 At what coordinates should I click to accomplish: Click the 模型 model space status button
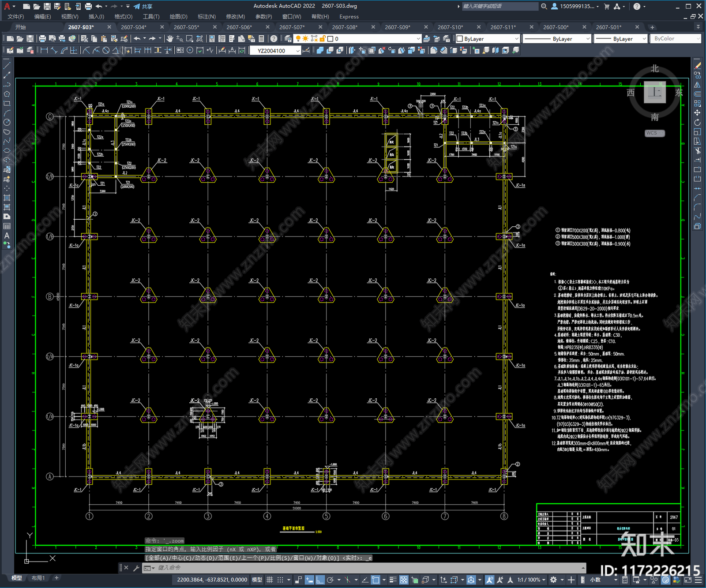tap(257, 580)
